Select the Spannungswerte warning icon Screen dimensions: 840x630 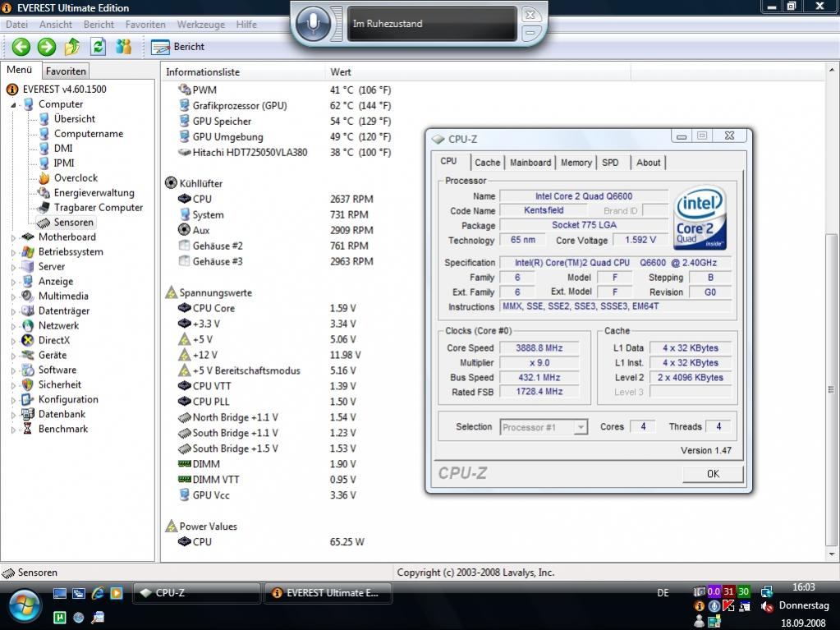[x=171, y=292]
